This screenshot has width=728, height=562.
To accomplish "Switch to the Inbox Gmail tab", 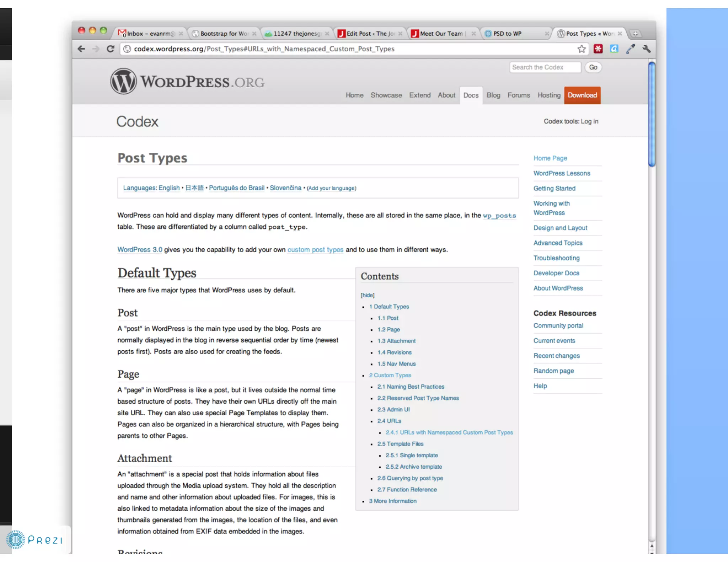I will [x=149, y=33].
